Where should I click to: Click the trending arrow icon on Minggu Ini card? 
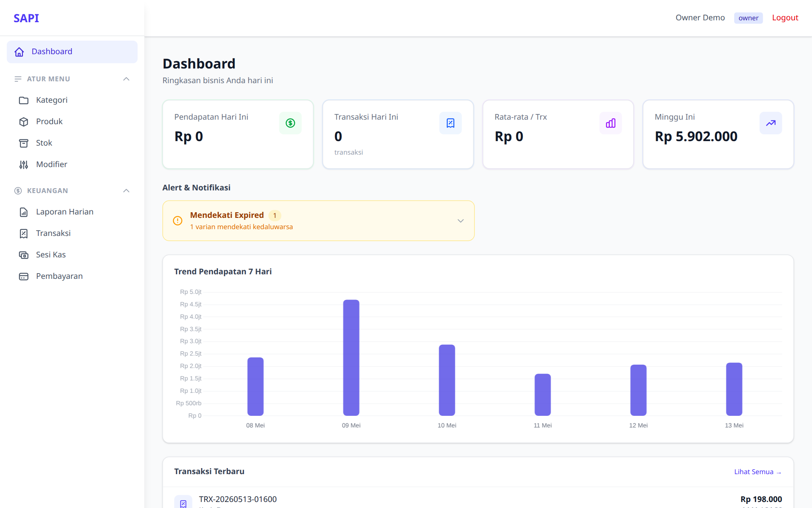coord(771,123)
